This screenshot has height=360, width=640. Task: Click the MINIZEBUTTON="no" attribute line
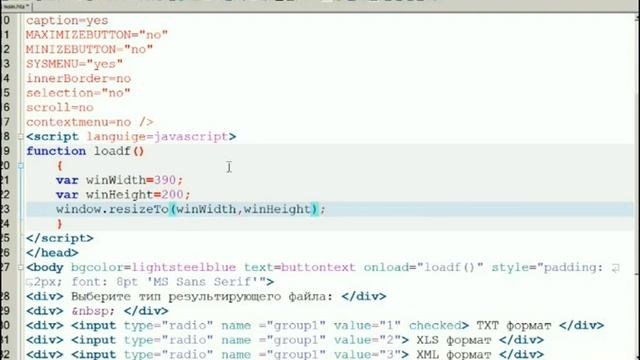(89, 49)
